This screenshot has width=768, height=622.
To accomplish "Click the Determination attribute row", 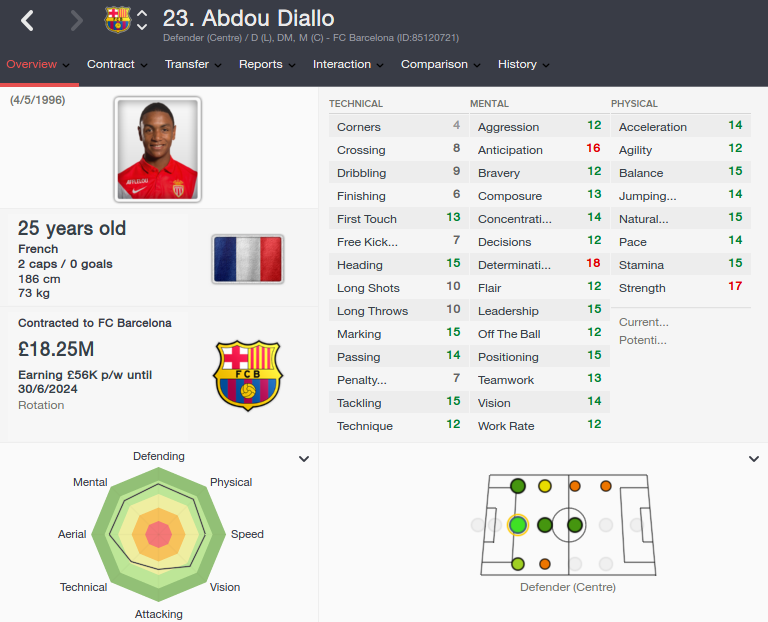I will (x=539, y=265).
